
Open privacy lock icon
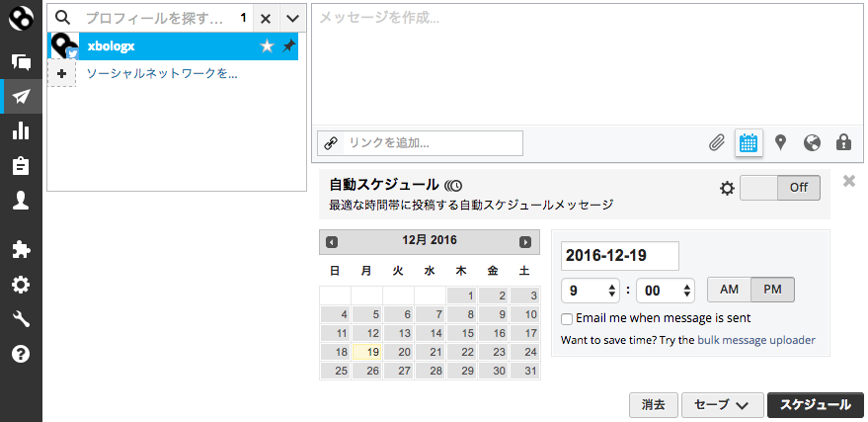[843, 142]
